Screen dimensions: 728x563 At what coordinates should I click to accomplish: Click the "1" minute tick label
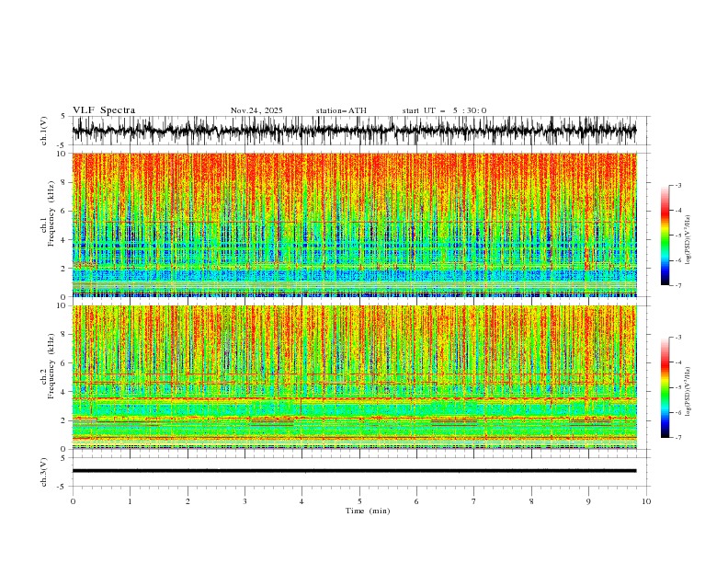coord(130,501)
